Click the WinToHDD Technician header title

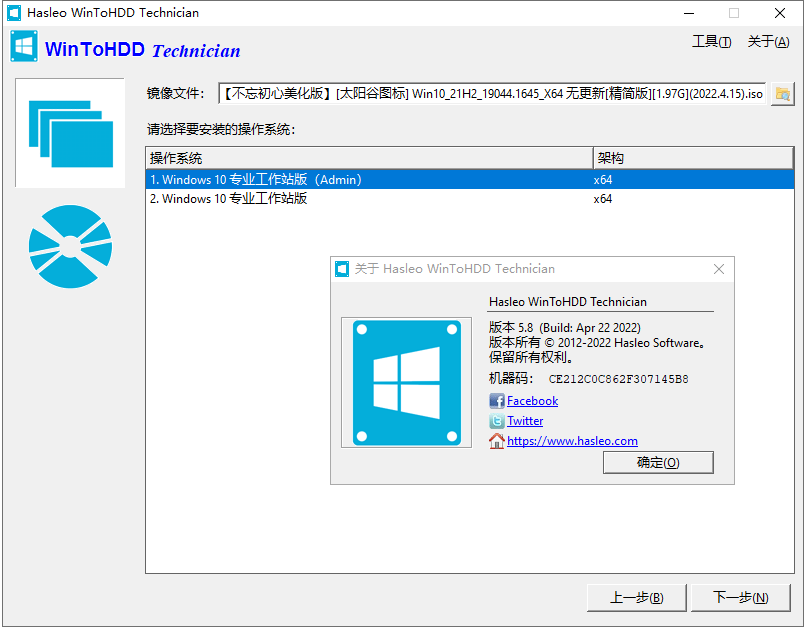coord(142,50)
